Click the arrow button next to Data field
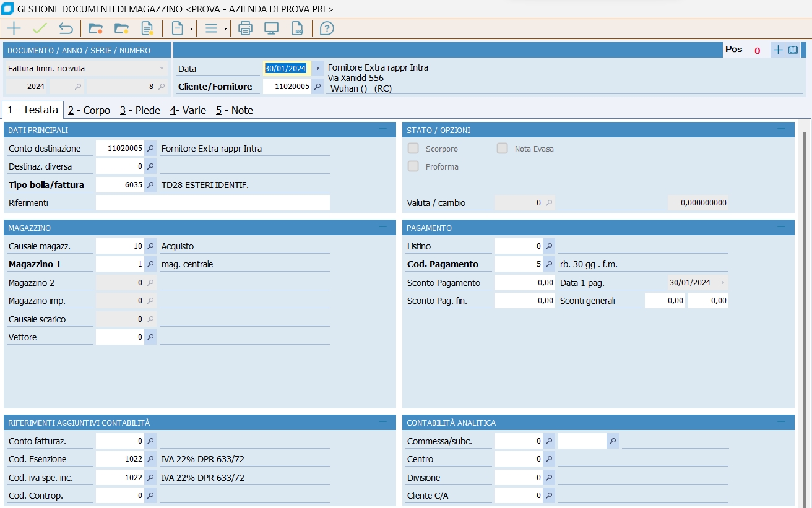 pyautogui.click(x=318, y=68)
